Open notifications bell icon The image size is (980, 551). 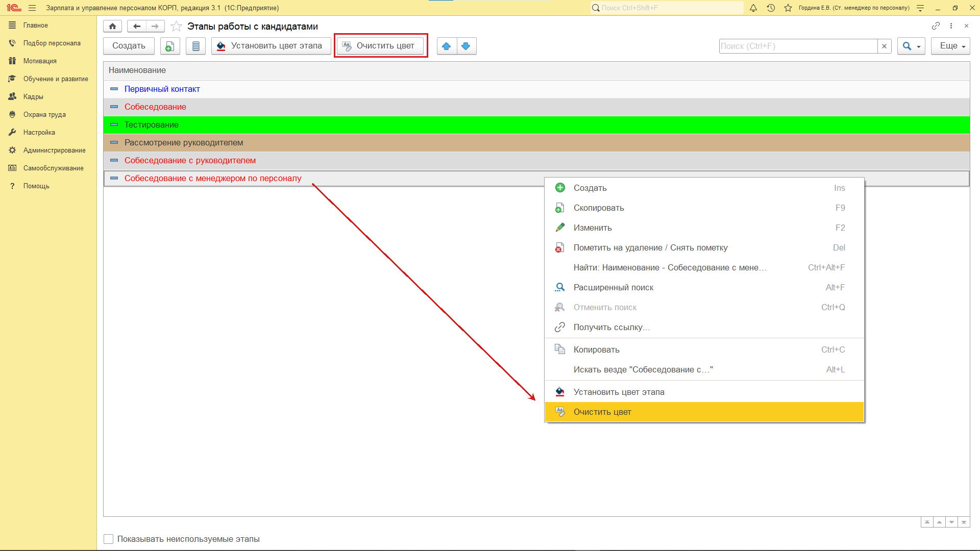[x=753, y=8]
